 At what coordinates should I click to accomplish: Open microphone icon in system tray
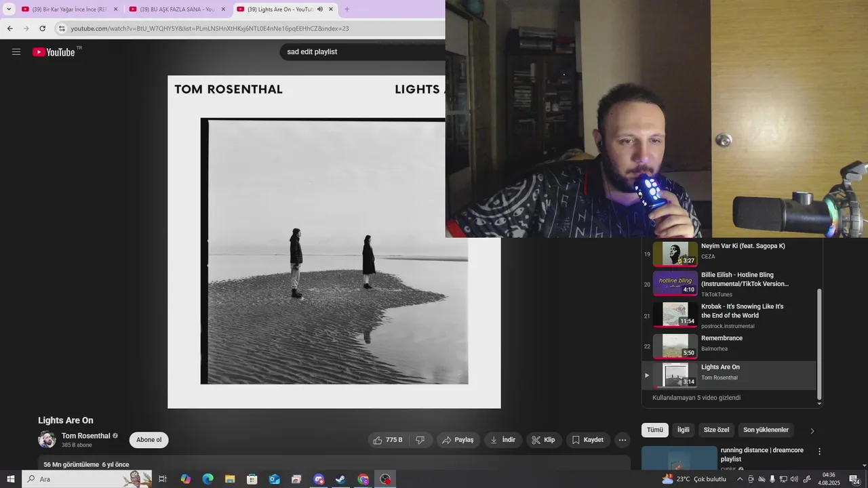pyautogui.click(x=772, y=479)
